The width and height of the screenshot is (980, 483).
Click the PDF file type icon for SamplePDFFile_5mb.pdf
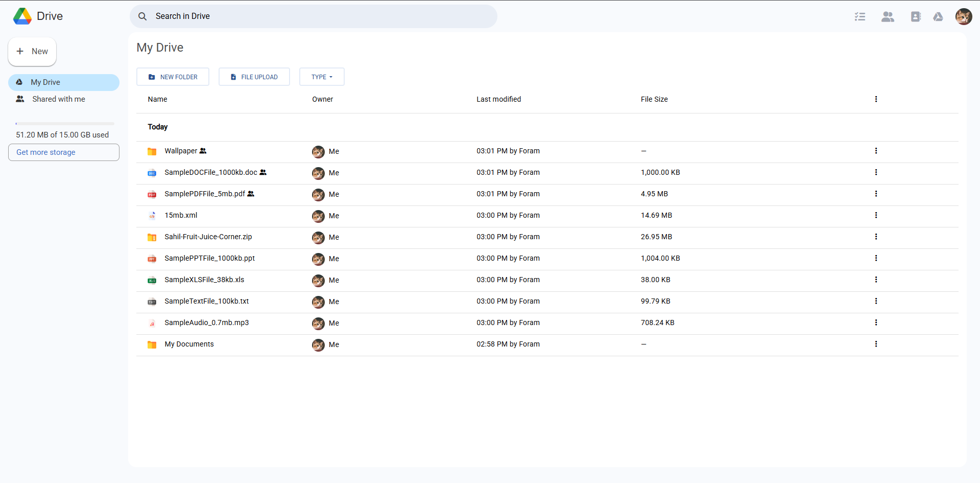(x=152, y=195)
